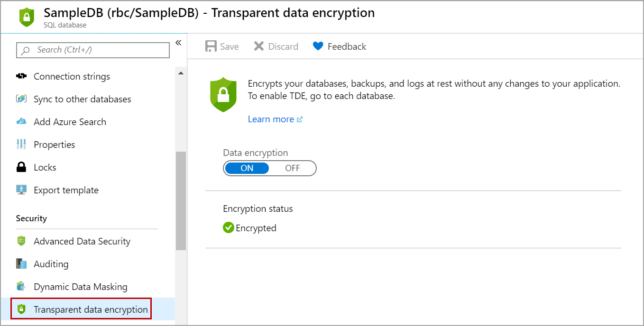644x326 pixels.
Task: Click the Export template icon
Action: (x=21, y=190)
